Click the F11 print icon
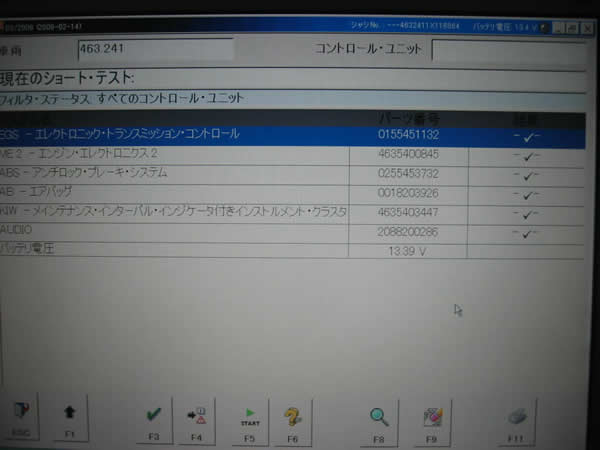 pos(513,413)
